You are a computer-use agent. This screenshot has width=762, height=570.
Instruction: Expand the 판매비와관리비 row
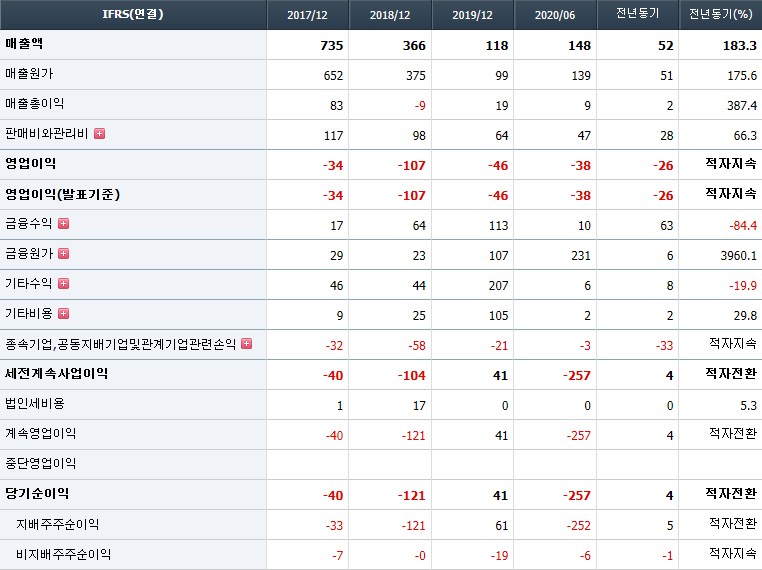tap(100, 134)
